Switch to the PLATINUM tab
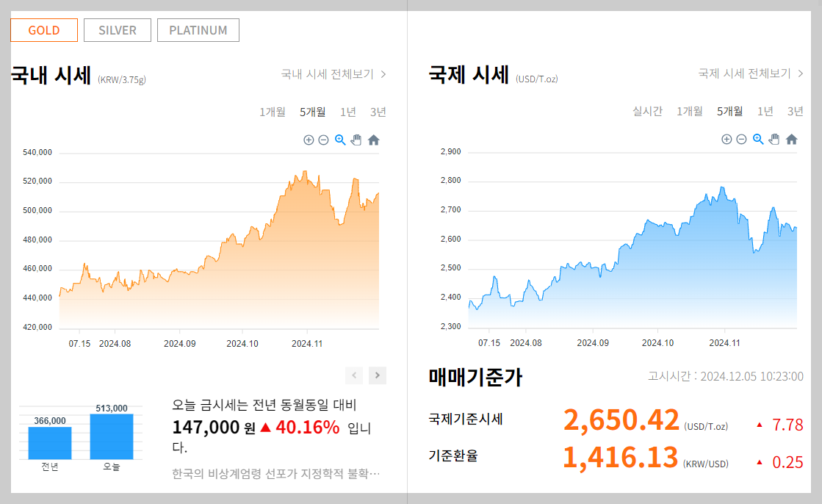 point(198,30)
